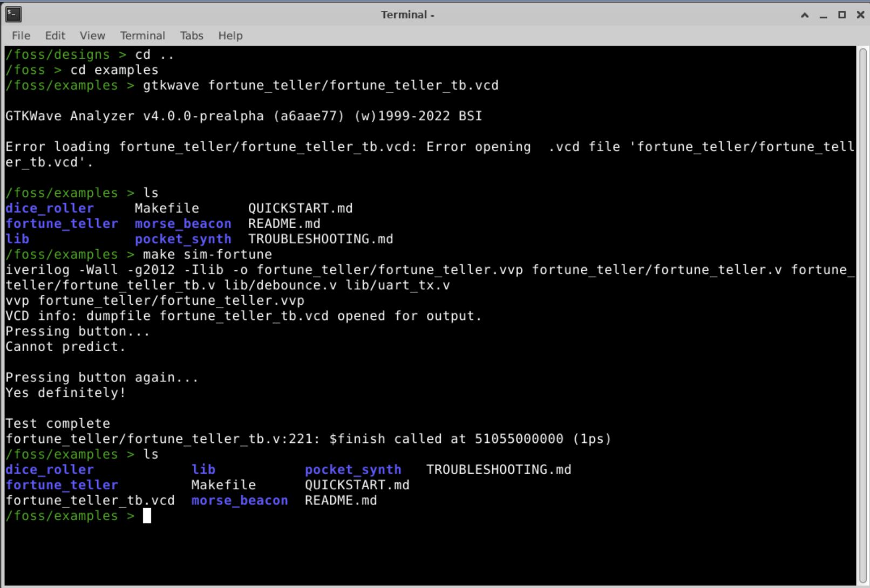870x588 pixels.
Task: Click the cursor block at the last prompt
Action: pos(147,516)
